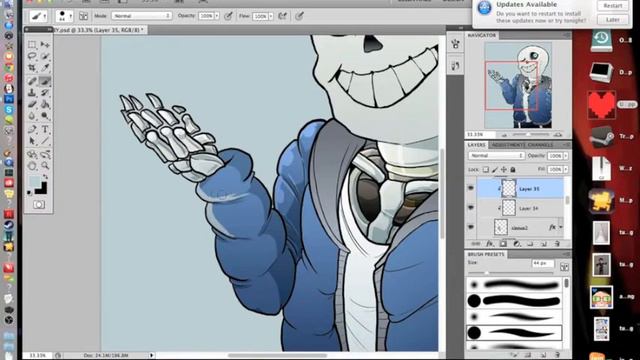Image resolution: width=640 pixels, height=360 pixels.
Task: Select the History Brush tool
Action: pos(45,93)
